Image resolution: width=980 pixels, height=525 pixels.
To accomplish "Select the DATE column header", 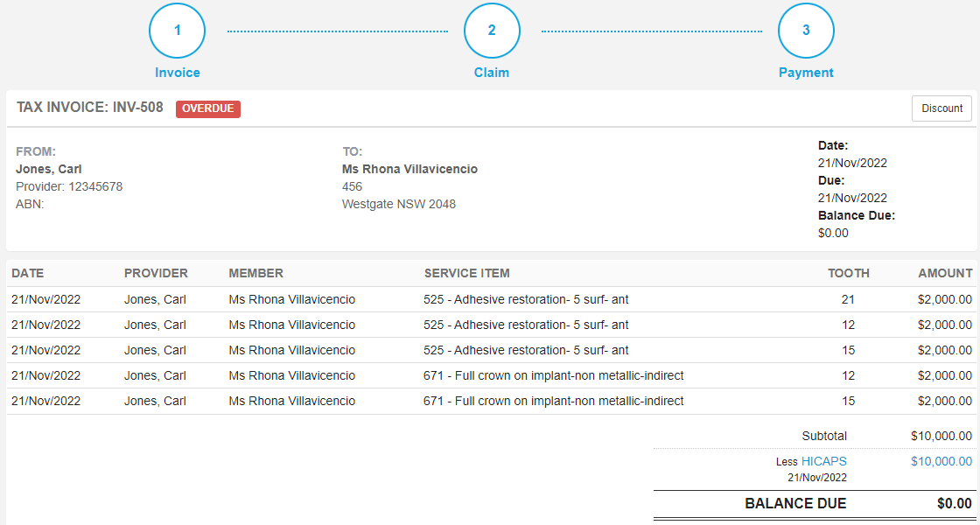I will [x=30, y=272].
